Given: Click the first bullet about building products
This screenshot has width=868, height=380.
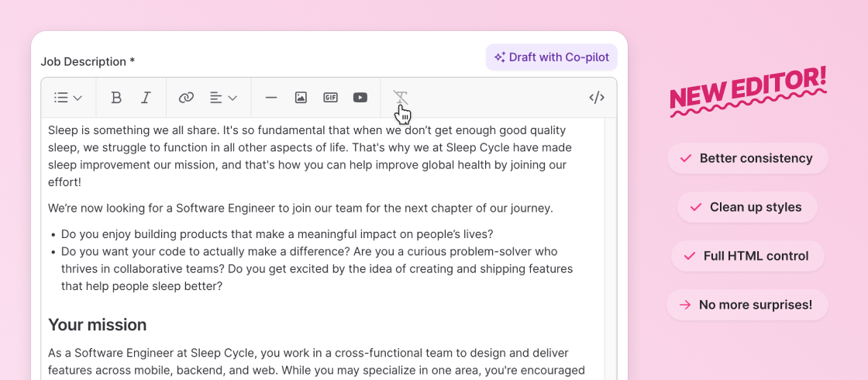Looking at the screenshot, I should pyautogui.click(x=277, y=234).
